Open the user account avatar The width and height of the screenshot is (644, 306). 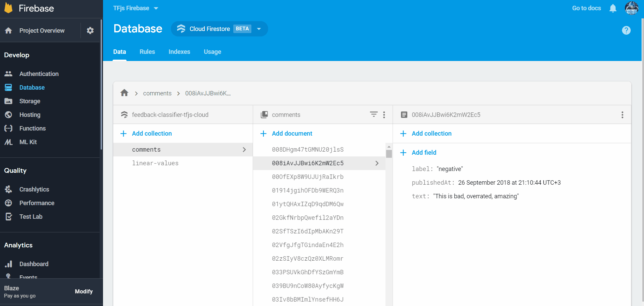point(632,8)
